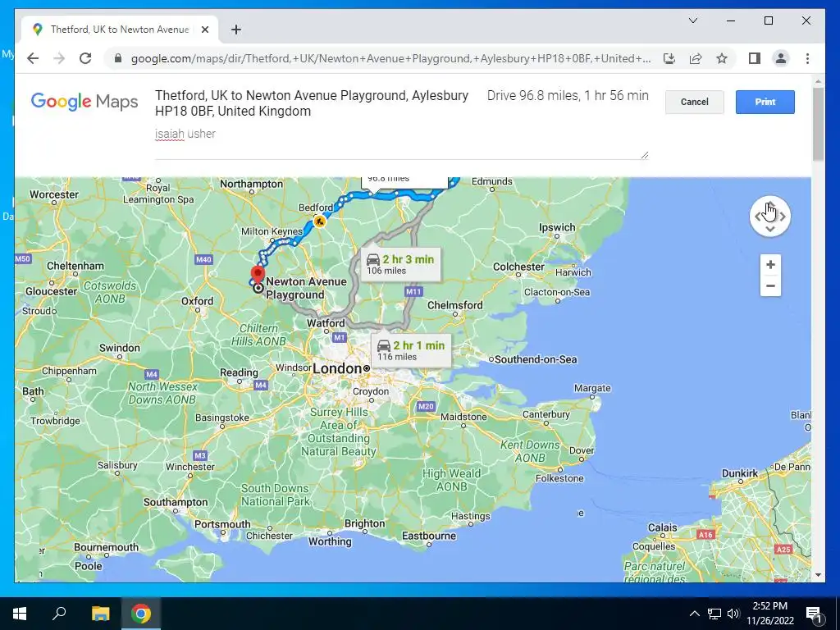Open the notification center icon
The image size is (840, 630).
pyautogui.click(x=814, y=614)
